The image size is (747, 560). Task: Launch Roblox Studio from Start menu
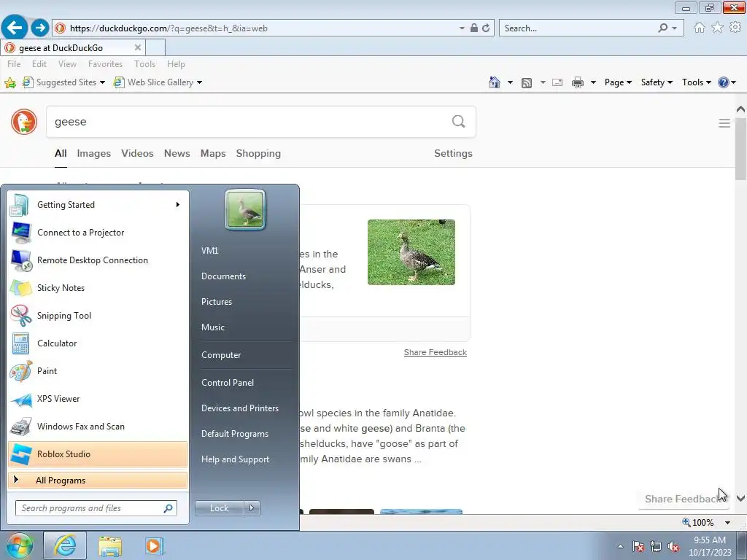[98, 454]
